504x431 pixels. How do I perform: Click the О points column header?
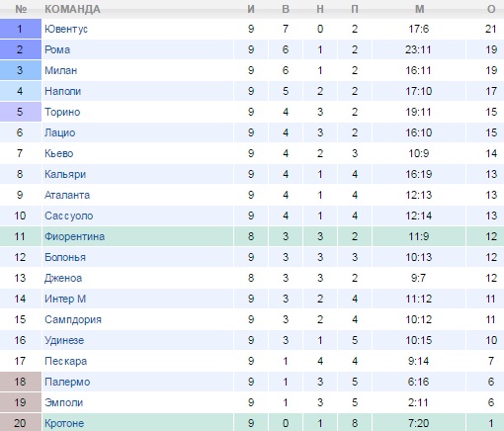[491, 9]
